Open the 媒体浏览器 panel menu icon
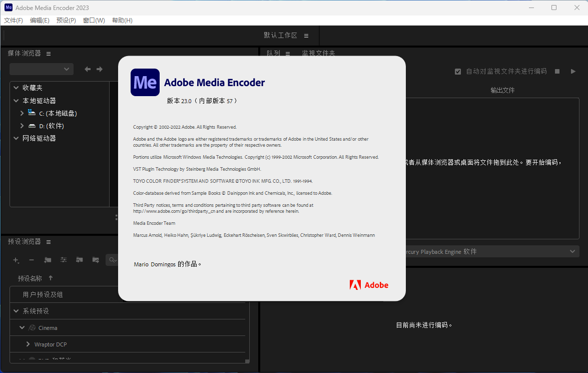Screen dimensions: 588x373 (49, 54)
